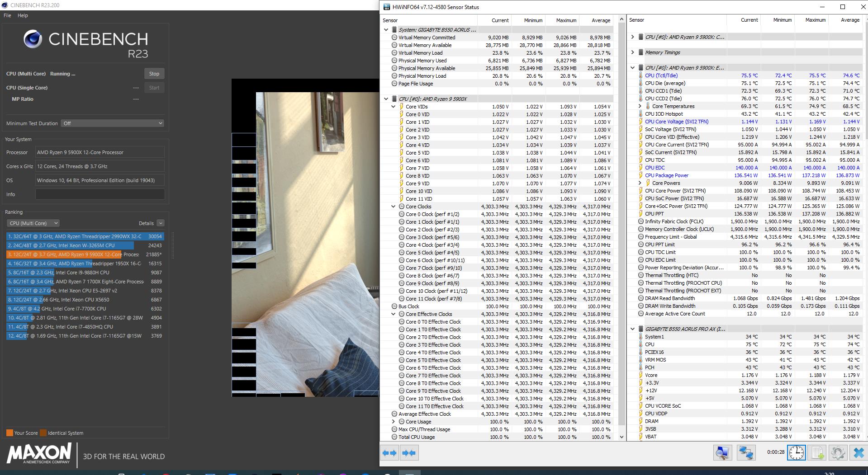Viewport: 868px width, 475px height.
Task: Click the thermometer icon next to VRM MOS
Action: coord(640,360)
